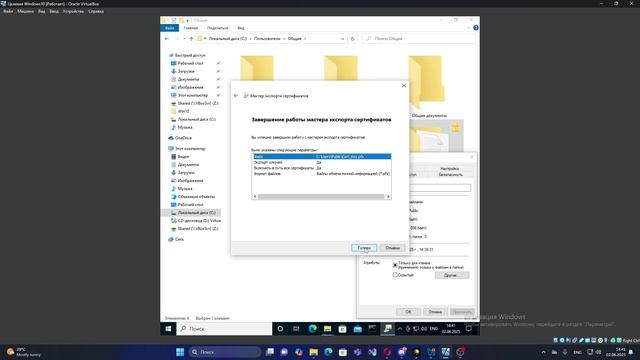Select Быстрый доступ in the navigation pane

coord(190,55)
